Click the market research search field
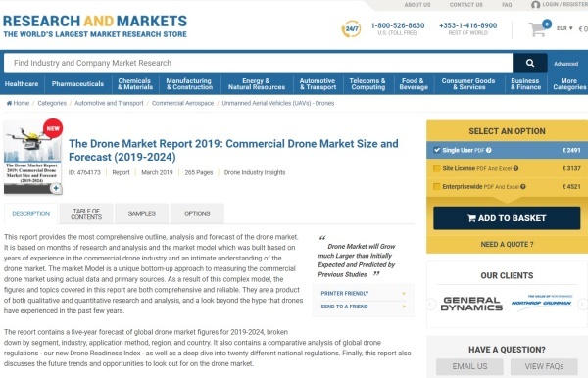The width and height of the screenshot is (588, 378). click(x=258, y=63)
